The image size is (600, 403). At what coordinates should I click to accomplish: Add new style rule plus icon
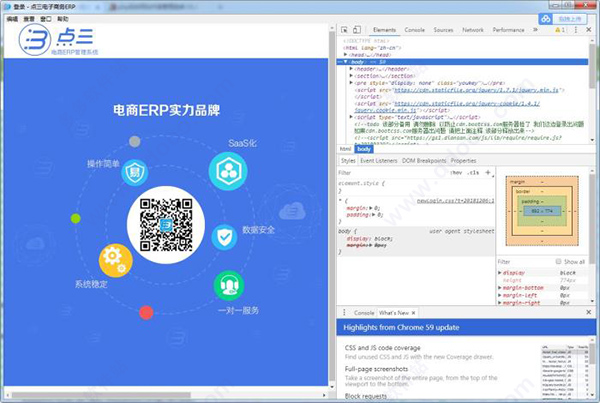488,173
